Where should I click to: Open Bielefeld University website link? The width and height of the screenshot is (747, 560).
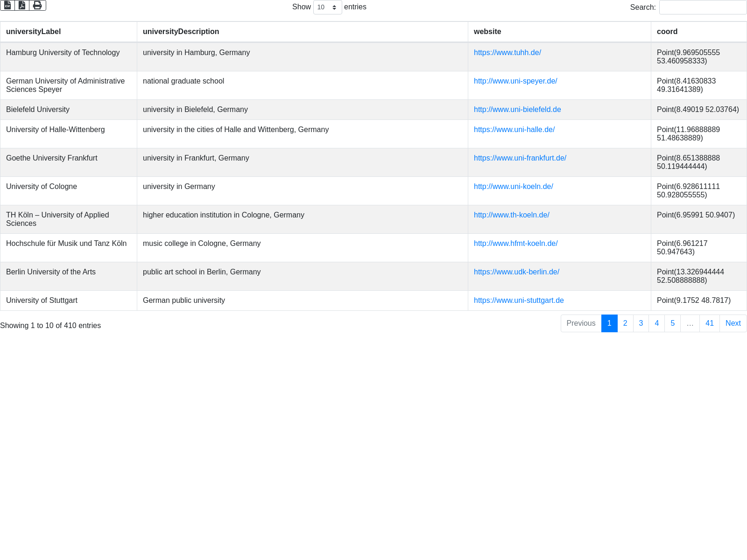(x=517, y=110)
